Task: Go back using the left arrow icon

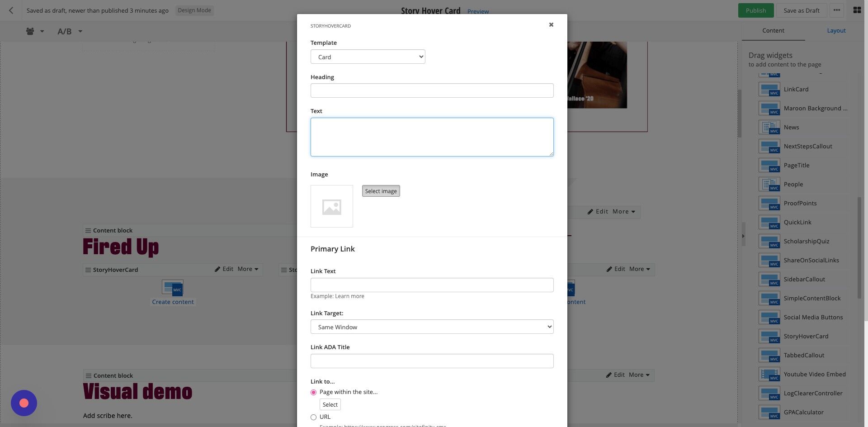Action: click(11, 10)
